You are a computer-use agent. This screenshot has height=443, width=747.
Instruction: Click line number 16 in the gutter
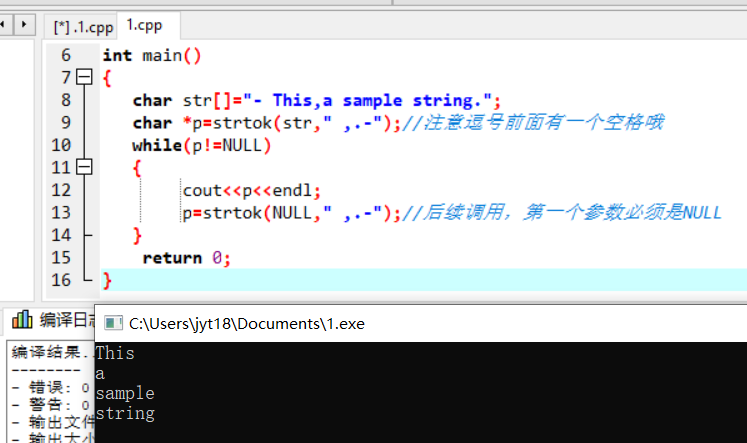pos(61,280)
